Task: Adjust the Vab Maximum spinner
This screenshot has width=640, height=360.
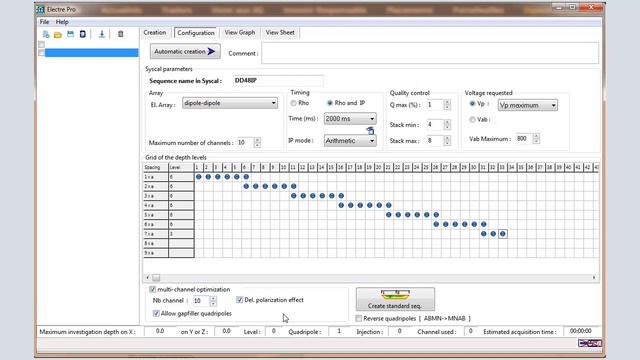Action: [536, 139]
